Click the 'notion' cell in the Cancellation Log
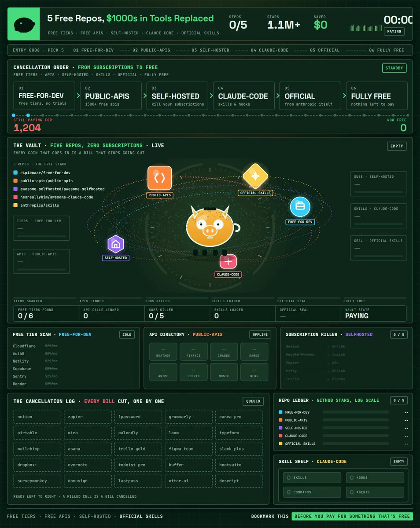 click(37, 417)
